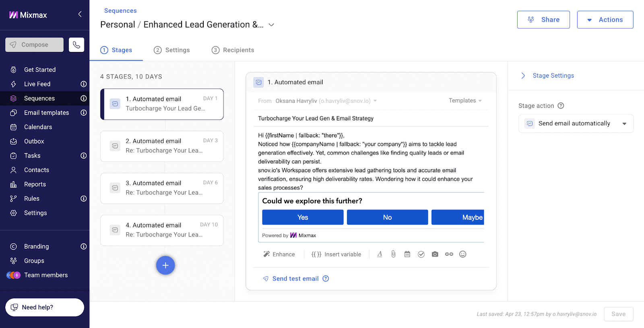Image resolution: width=644 pixels, height=328 pixels.
Task: Click the phone dialer icon beside Compose
Action: point(76,45)
